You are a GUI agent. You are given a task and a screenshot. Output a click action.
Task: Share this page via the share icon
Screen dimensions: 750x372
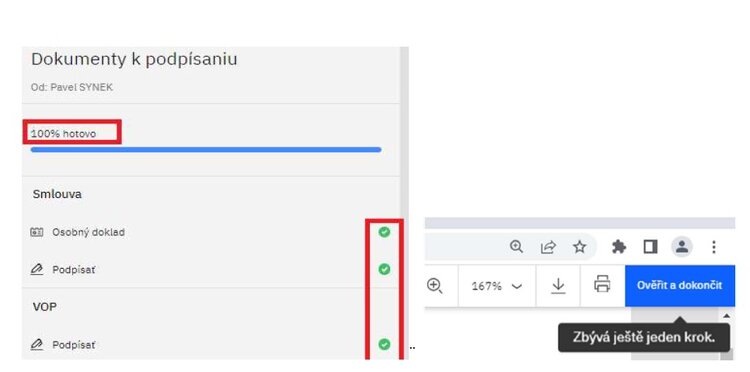(548, 247)
